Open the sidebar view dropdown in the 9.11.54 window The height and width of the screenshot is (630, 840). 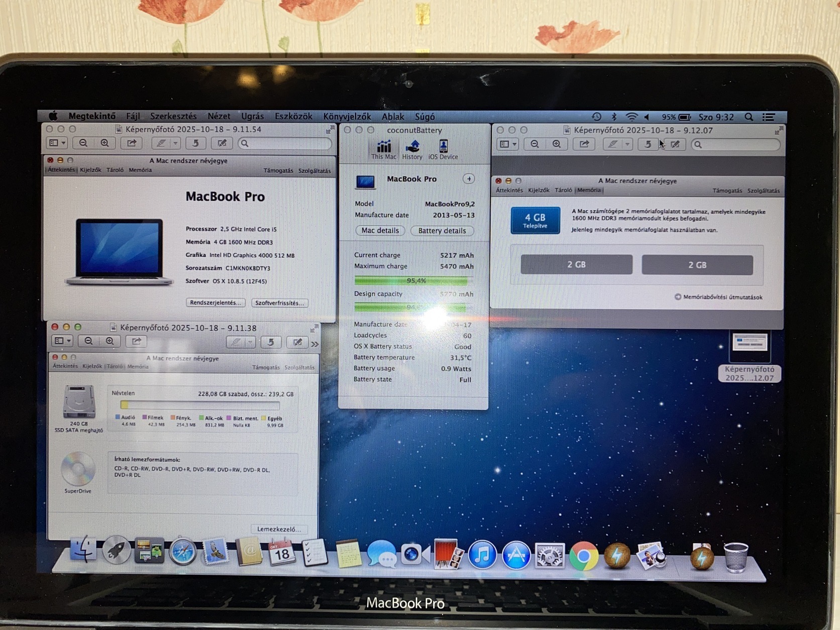click(57, 143)
